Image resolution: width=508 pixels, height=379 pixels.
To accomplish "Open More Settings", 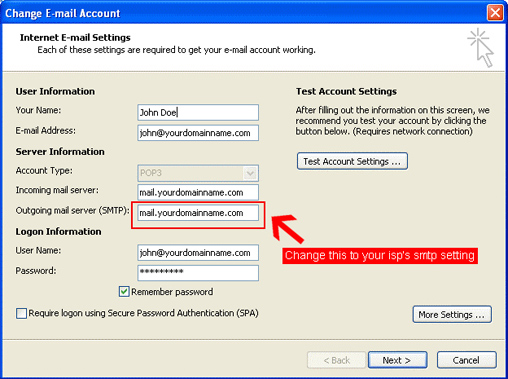I will 452,314.
